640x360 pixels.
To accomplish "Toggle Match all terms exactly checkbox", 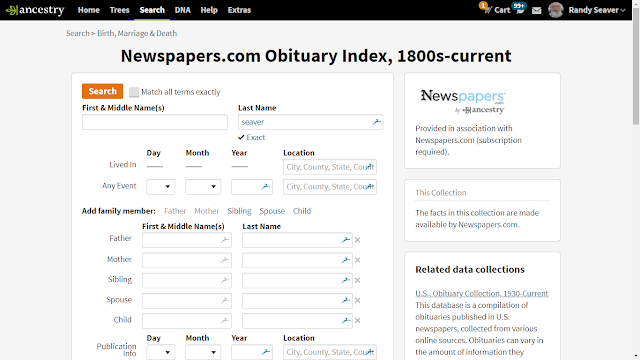I will [134, 92].
